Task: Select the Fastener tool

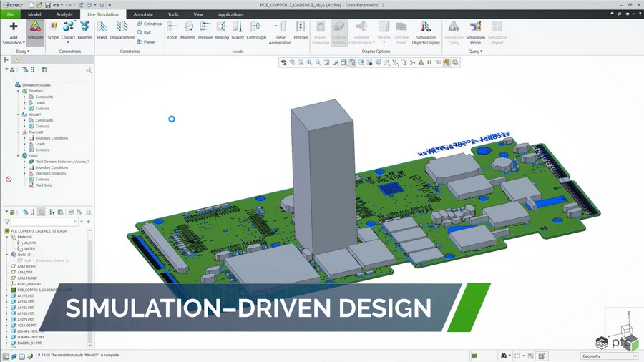Action: tap(84, 30)
